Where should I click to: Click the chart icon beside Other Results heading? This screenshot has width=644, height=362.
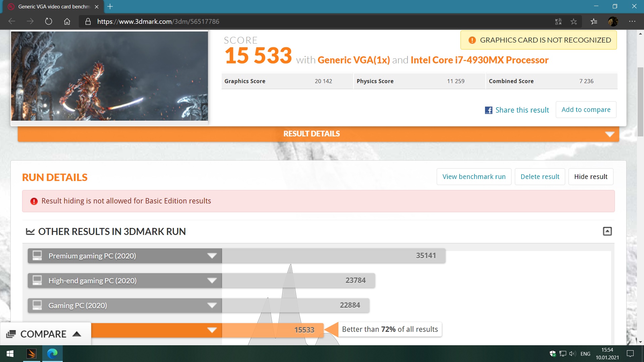[30, 232]
